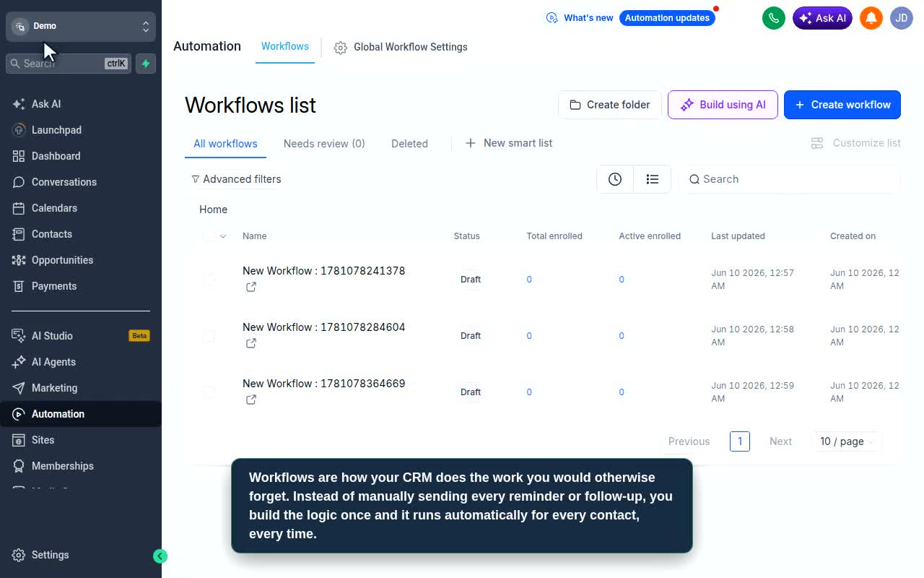Viewport: 924px width, 578px height.
Task: Click the Create workflow button
Action: [842, 105]
